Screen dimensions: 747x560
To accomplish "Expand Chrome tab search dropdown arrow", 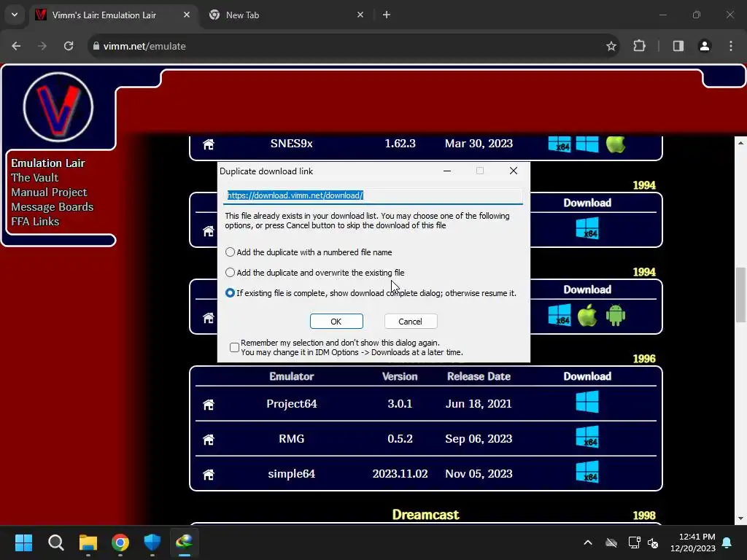I will point(15,15).
